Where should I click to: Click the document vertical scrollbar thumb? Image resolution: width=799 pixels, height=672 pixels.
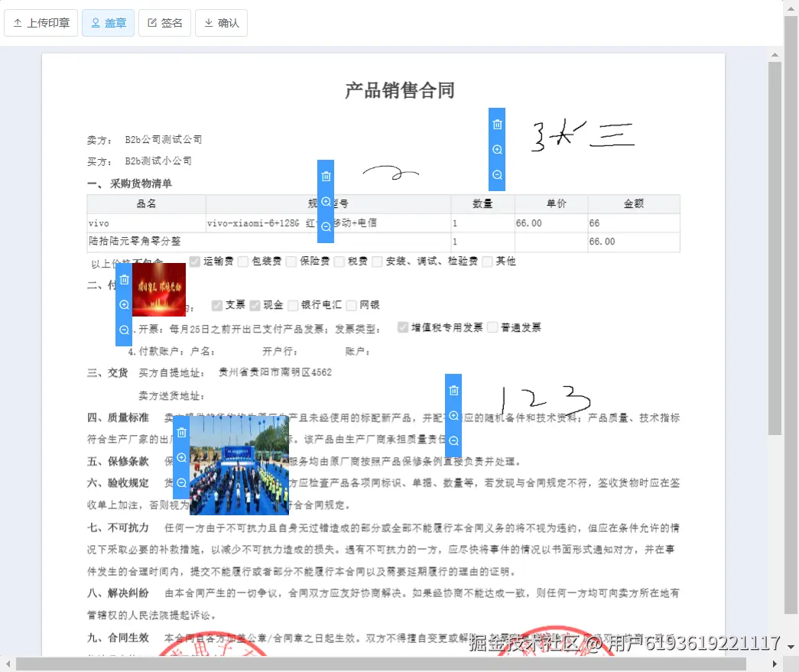[775, 248]
